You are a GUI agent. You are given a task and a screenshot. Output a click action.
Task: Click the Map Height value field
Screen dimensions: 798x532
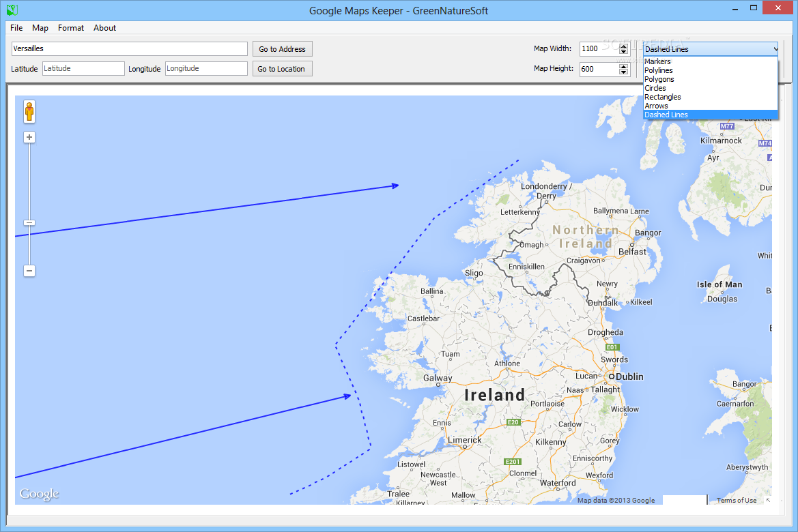tap(599, 69)
